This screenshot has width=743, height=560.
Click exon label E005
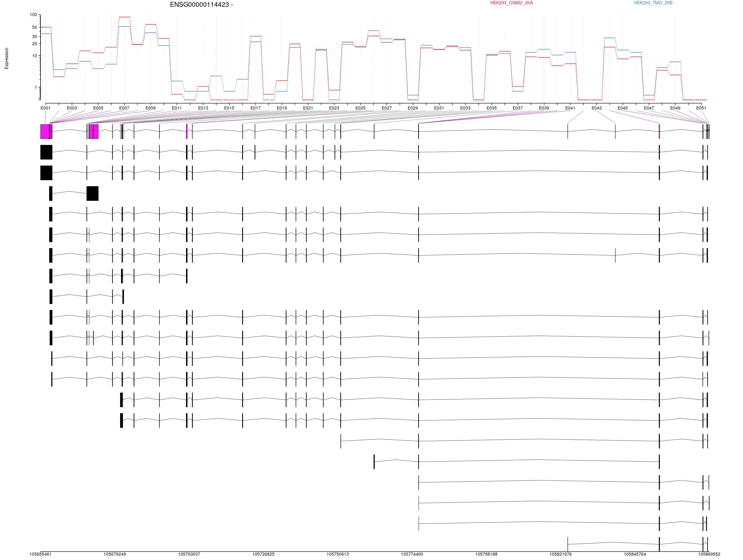tap(98, 108)
